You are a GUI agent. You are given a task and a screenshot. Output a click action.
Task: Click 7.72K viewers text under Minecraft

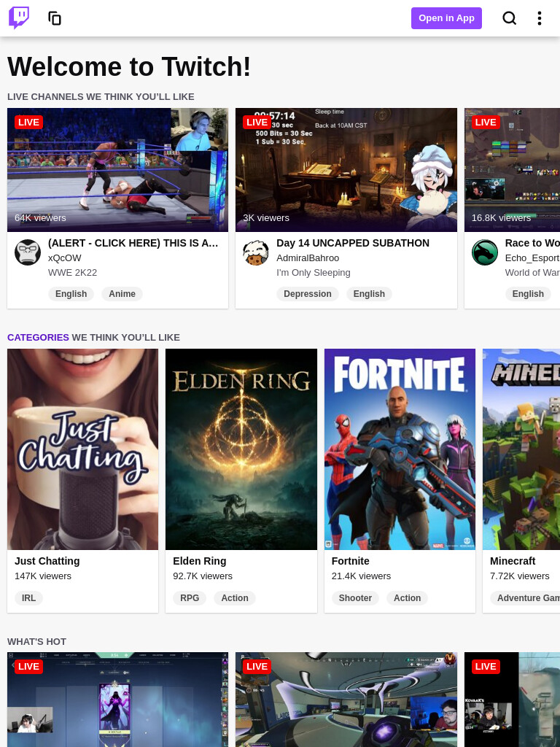(x=519, y=576)
